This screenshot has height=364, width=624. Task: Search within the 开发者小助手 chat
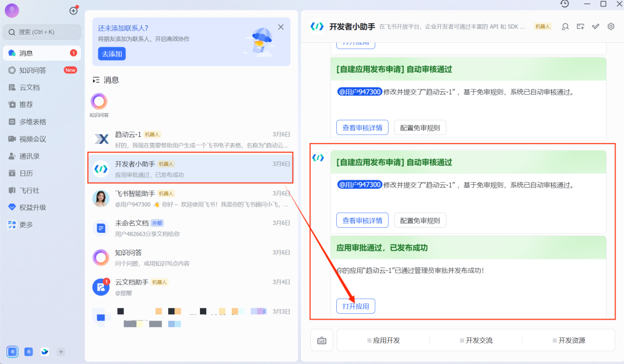565,27
